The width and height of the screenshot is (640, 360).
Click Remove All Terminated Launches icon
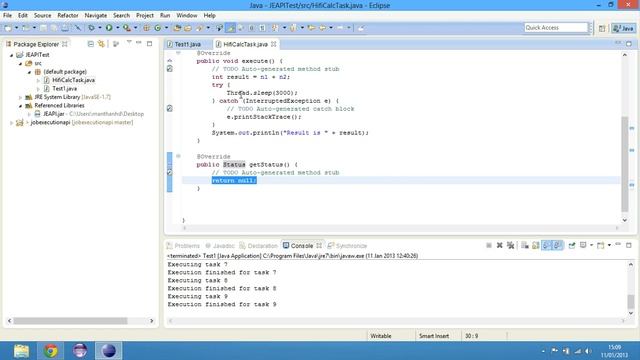point(511,245)
